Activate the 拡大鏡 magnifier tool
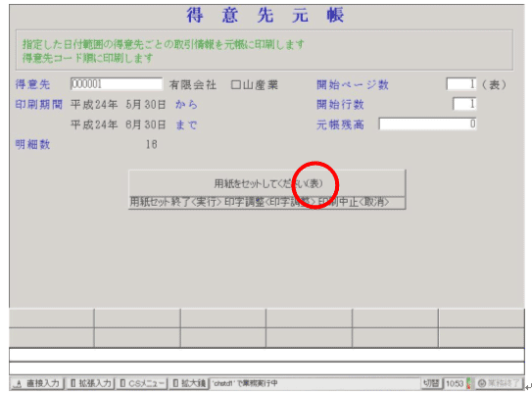This screenshot has height=395, width=532. (189, 383)
